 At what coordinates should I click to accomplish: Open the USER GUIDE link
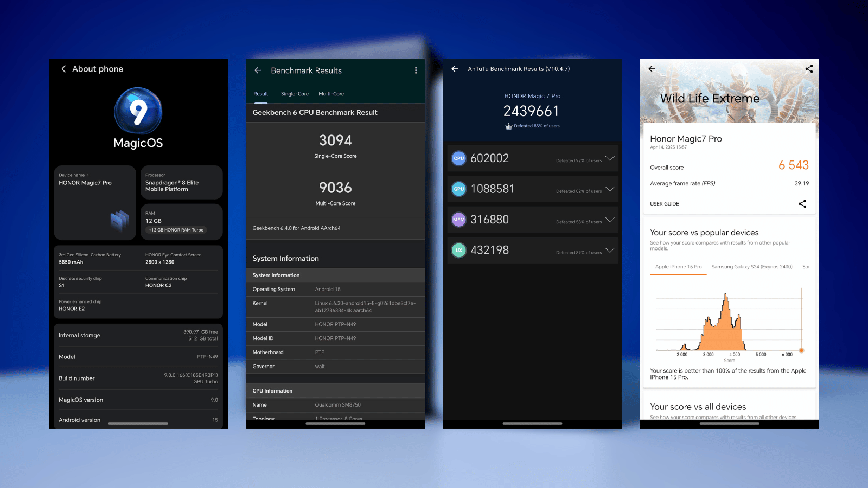point(665,204)
